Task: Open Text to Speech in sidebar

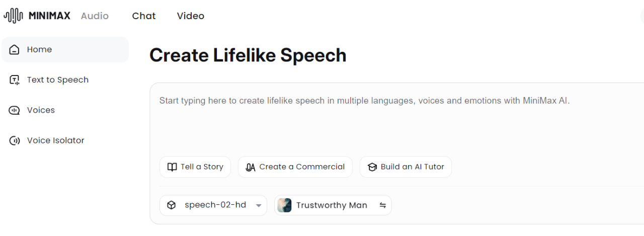Action: coord(58,80)
